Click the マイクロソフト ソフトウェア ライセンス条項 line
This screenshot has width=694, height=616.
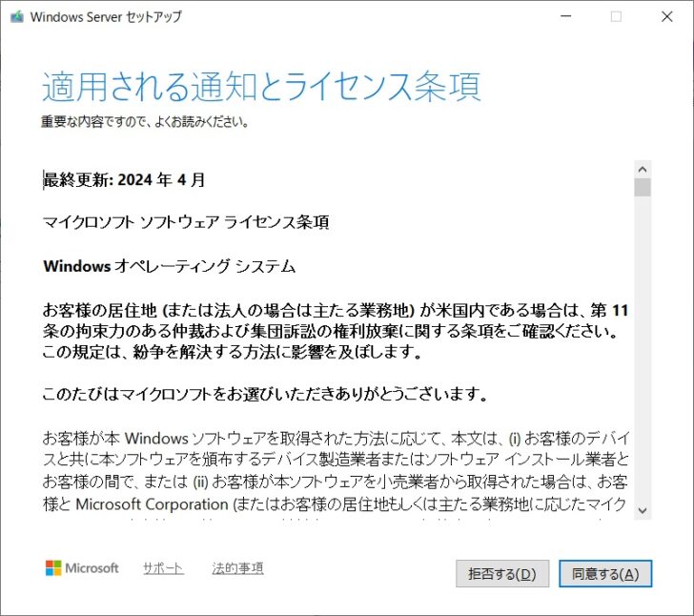tap(186, 222)
